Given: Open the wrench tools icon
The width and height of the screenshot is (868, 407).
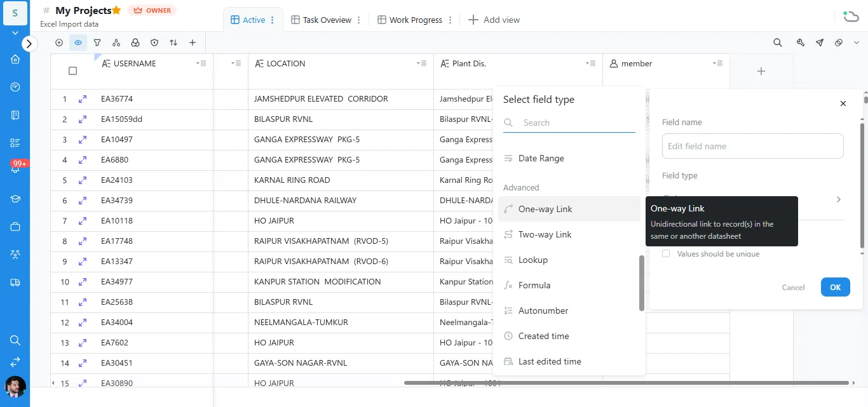Looking at the screenshot, I should coord(801,43).
